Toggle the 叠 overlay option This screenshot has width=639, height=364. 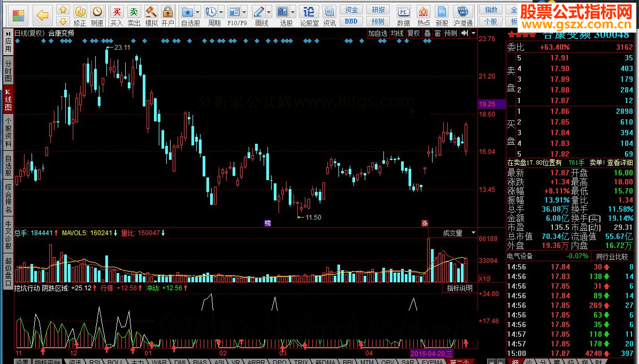pos(427,33)
